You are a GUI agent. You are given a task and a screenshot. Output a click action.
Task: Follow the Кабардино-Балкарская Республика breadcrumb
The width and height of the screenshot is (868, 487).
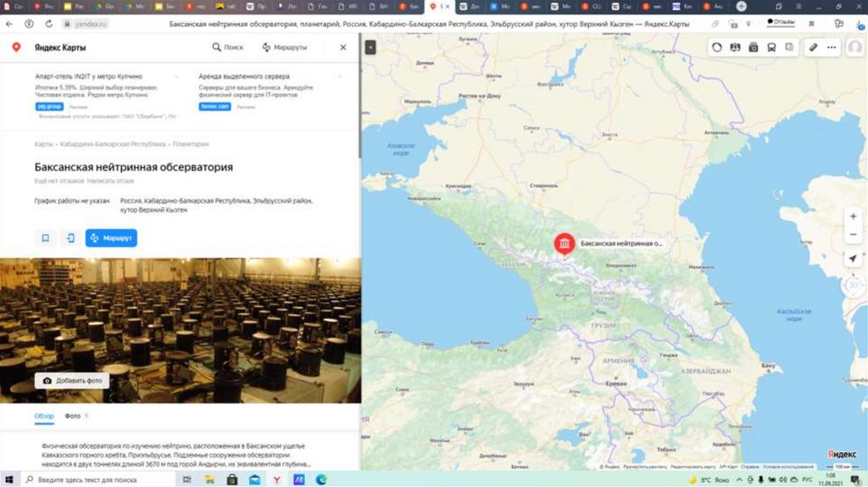coord(113,144)
